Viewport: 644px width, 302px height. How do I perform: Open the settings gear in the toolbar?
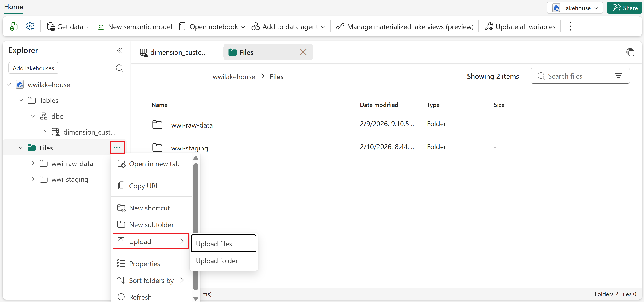click(30, 27)
